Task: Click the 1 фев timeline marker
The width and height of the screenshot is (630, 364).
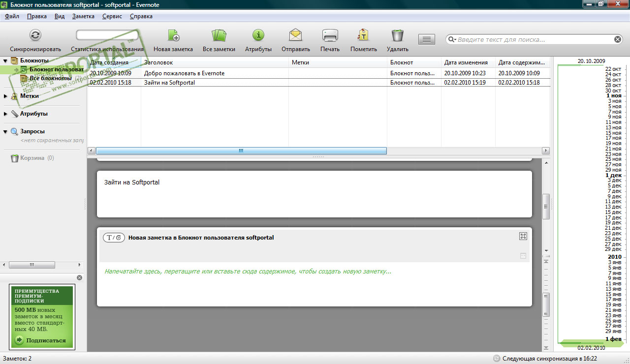Action: click(613, 339)
